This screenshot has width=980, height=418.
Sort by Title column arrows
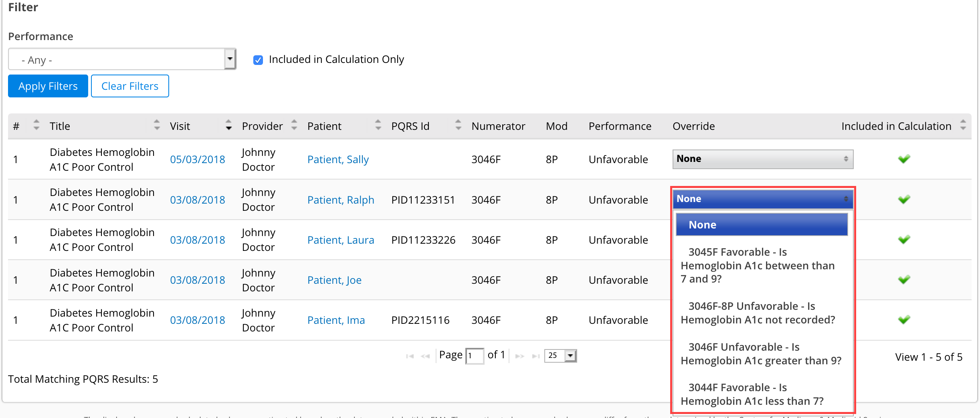point(157,125)
